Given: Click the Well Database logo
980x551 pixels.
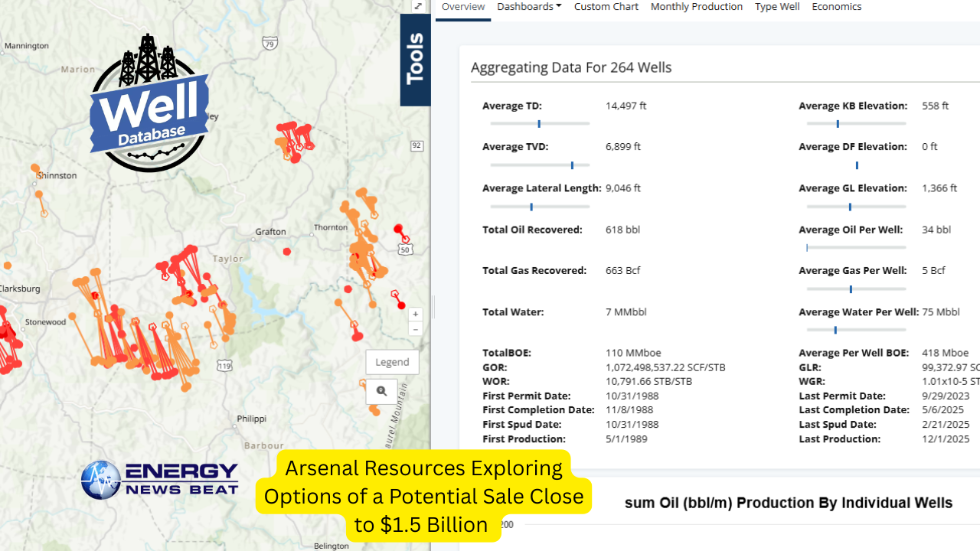Looking at the screenshot, I should click(149, 103).
